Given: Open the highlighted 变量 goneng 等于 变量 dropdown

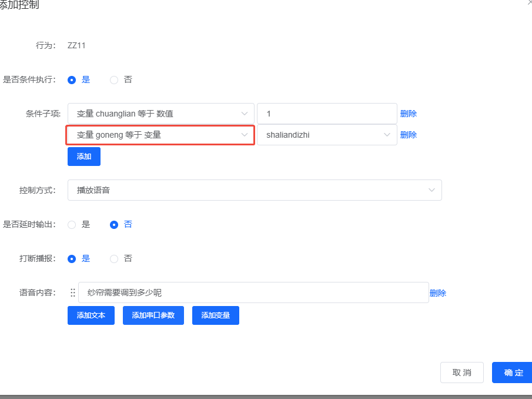Looking at the screenshot, I should coord(160,135).
